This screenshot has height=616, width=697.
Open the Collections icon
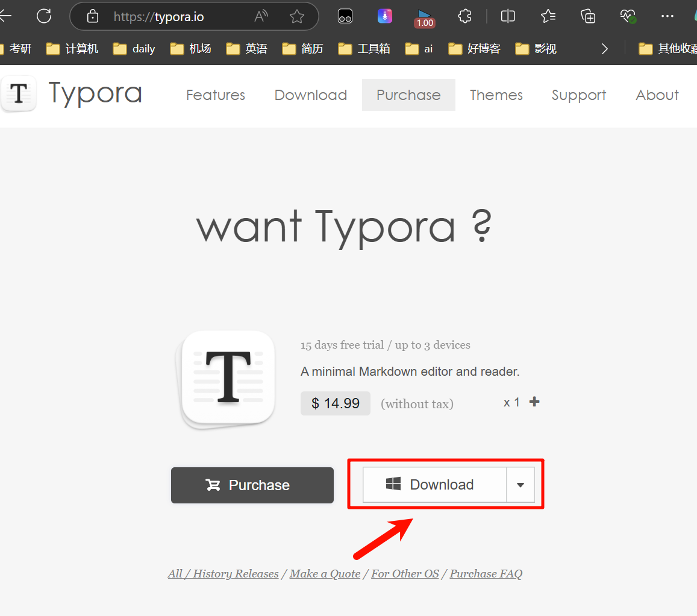coord(587,16)
